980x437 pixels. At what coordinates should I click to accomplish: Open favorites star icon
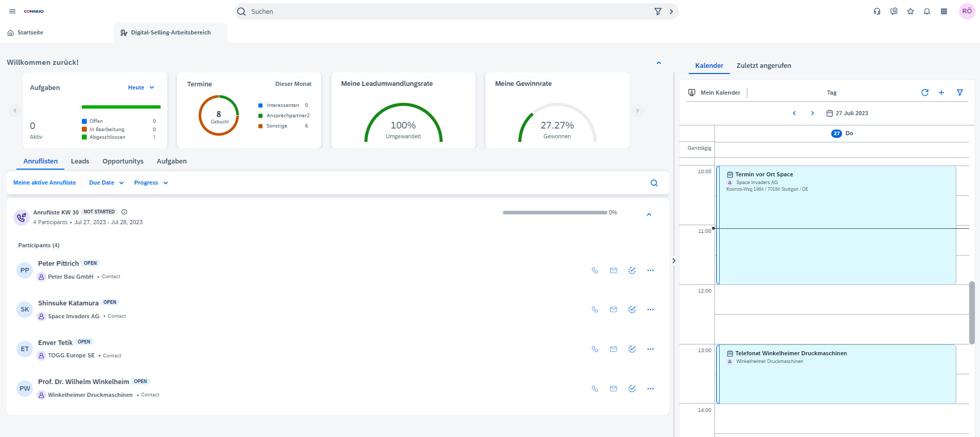(911, 11)
